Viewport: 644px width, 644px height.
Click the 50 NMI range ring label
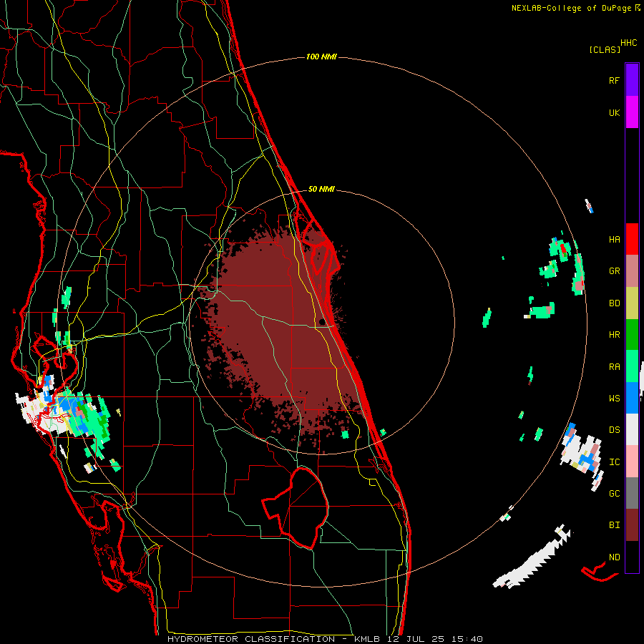pos(321,189)
